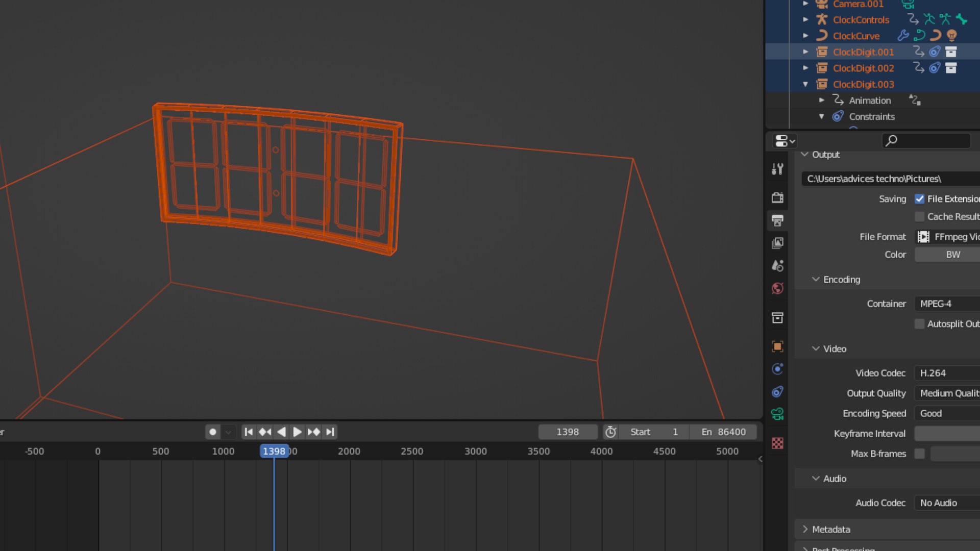Image resolution: width=980 pixels, height=551 pixels.
Task: Enable the Cache Result checkbox
Action: click(x=920, y=217)
